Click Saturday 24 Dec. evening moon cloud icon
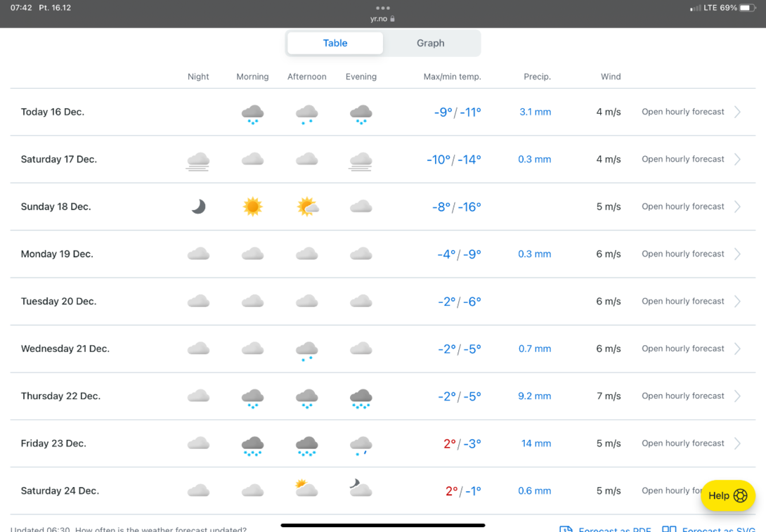 pyautogui.click(x=361, y=488)
